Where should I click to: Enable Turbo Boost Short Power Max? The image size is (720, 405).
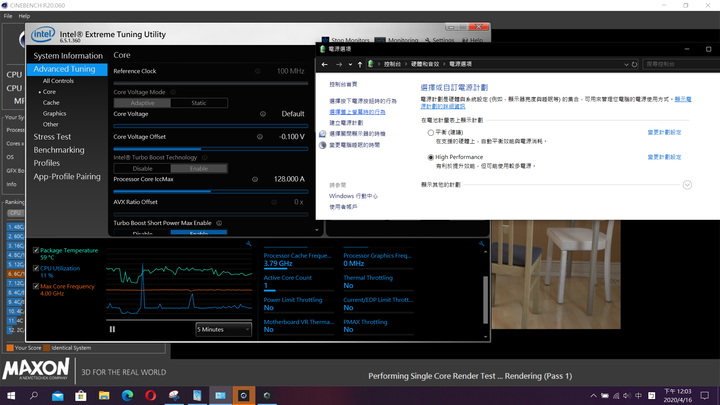[199, 233]
